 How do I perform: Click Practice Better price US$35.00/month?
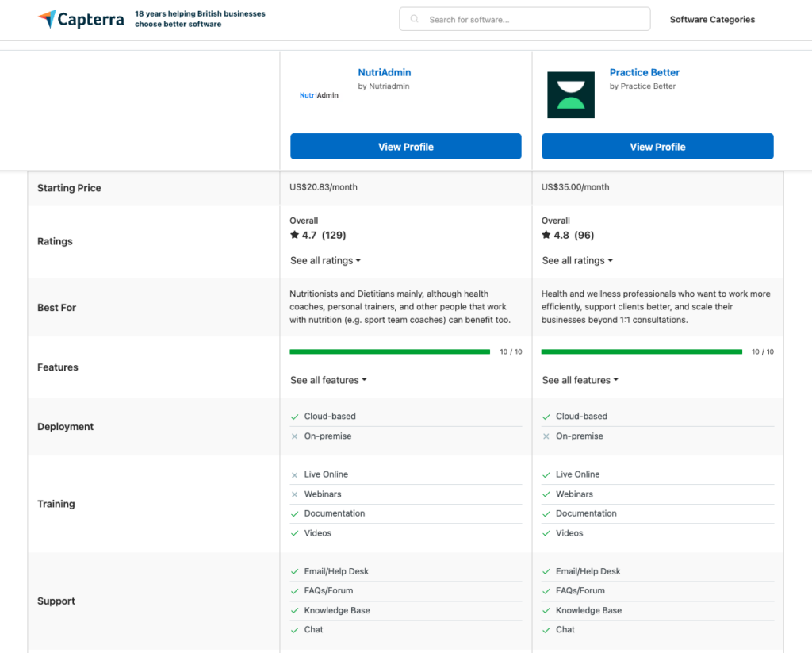[576, 187]
